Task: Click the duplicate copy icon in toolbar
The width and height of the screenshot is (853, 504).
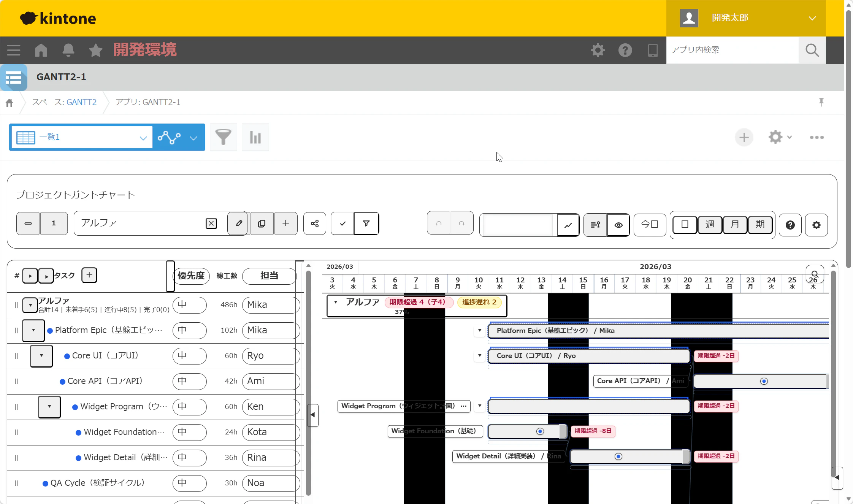Action: point(262,223)
